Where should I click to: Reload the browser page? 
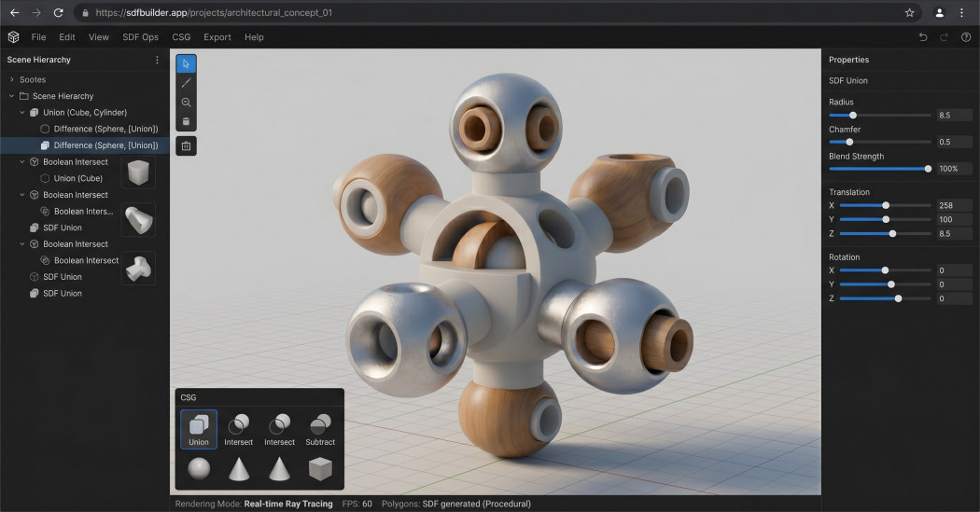58,12
